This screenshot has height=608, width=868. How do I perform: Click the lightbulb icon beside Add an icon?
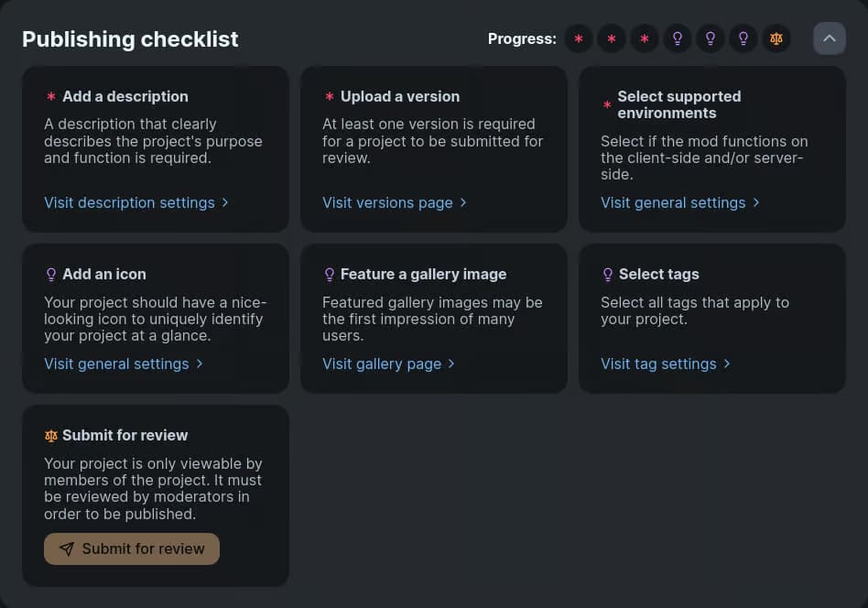51,274
